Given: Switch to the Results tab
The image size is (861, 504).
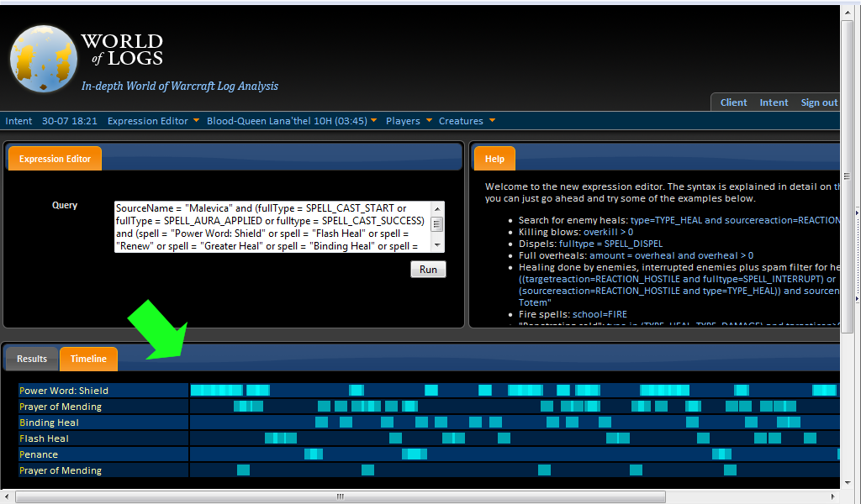Looking at the screenshot, I should point(32,359).
